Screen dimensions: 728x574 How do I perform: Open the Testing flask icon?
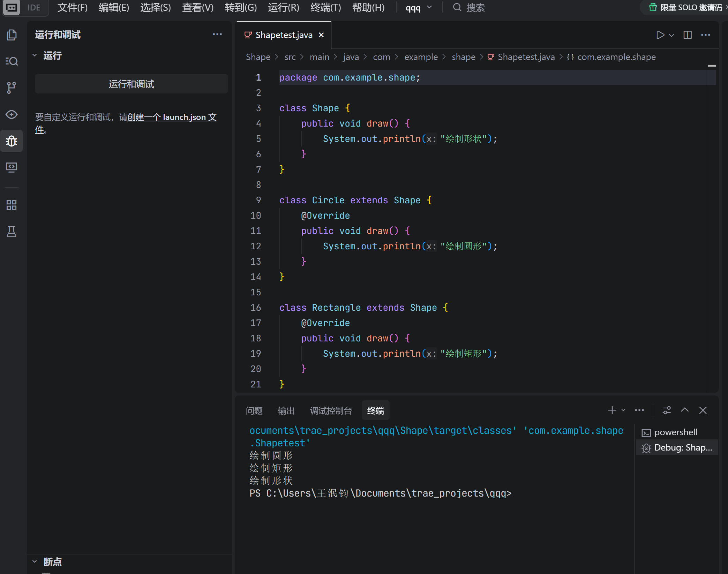[x=12, y=232]
